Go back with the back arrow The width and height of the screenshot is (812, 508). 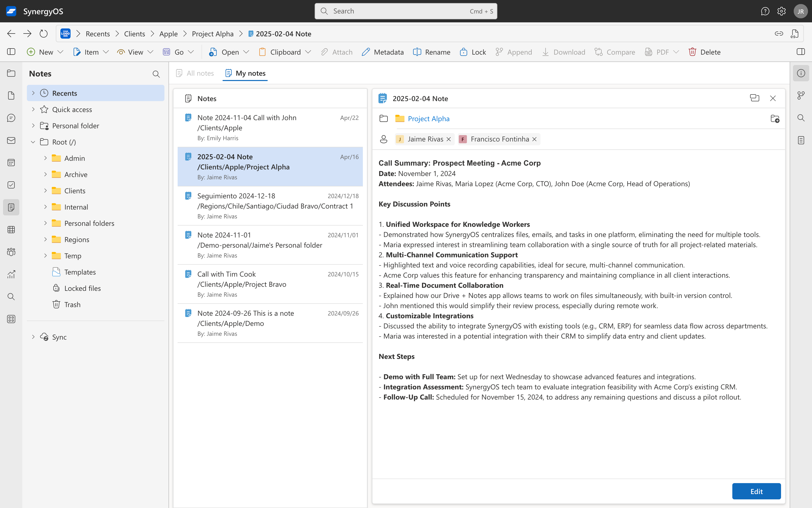tap(11, 34)
